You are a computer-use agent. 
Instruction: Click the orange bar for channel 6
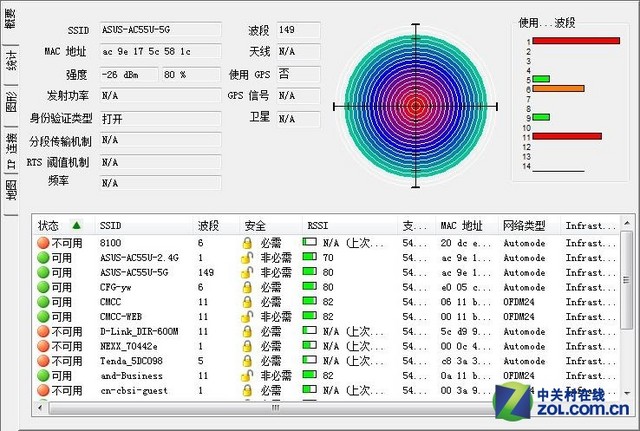558,89
